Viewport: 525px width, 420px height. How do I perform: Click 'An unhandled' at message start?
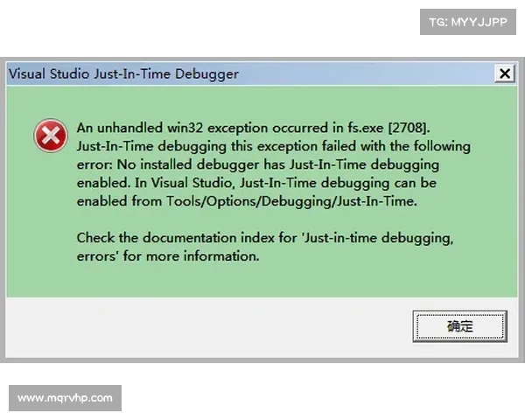tap(120, 128)
